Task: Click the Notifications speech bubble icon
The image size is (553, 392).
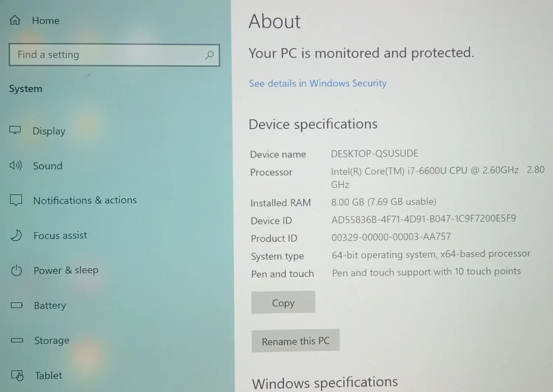Action: point(16,200)
